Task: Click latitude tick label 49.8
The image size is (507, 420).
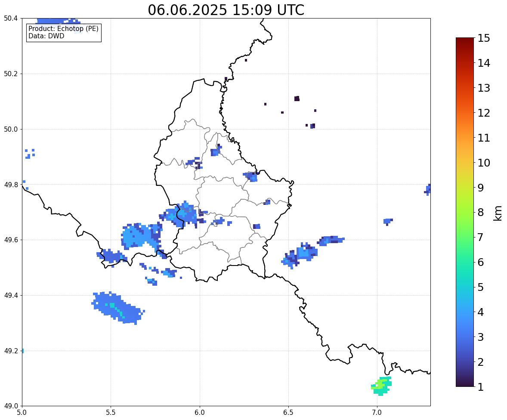Action: pos(10,185)
